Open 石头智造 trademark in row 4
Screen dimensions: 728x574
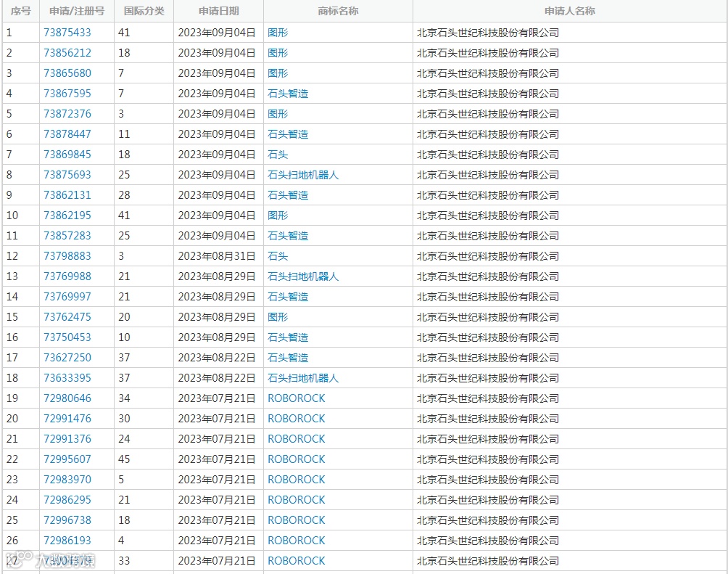(x=288, y=94)
